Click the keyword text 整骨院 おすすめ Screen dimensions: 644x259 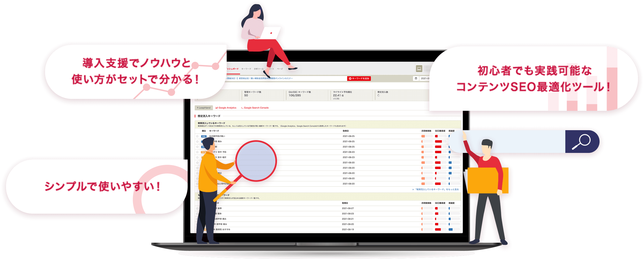[x=223, y=230]
